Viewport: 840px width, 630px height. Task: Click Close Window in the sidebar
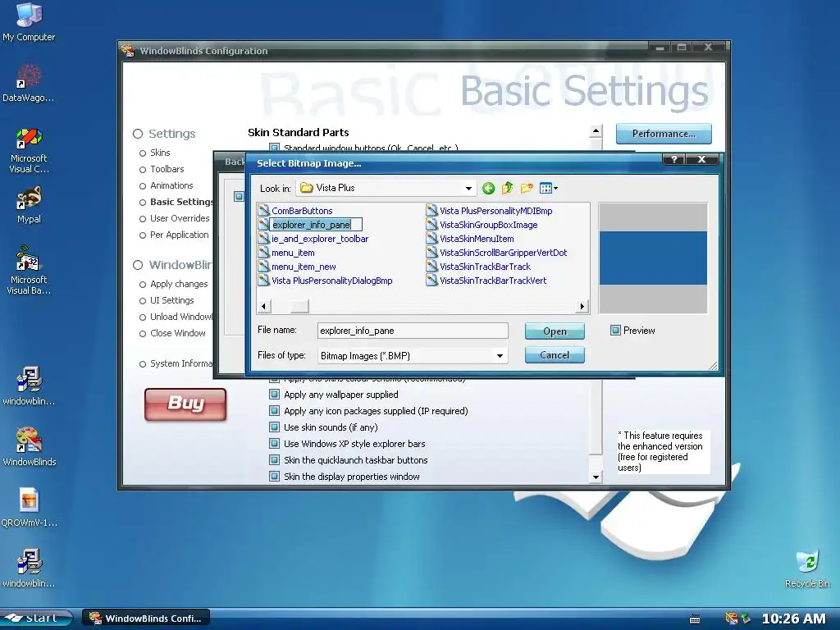click(177, 333)
